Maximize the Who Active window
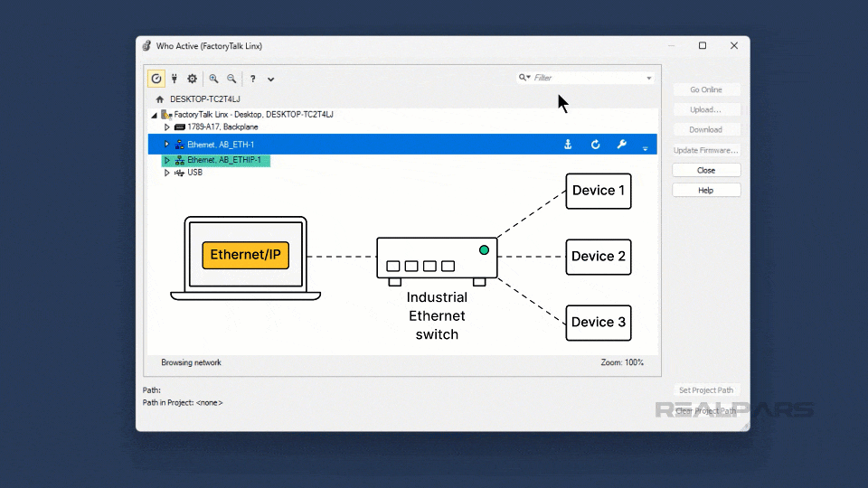 [703, 45]
